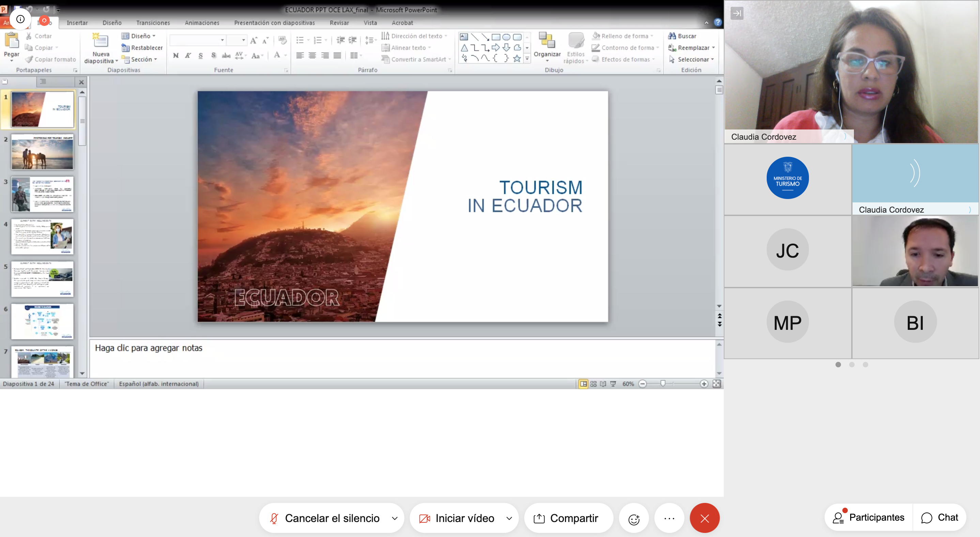
Task: Open the more options ellipsis button
Action: pos(669,518)
